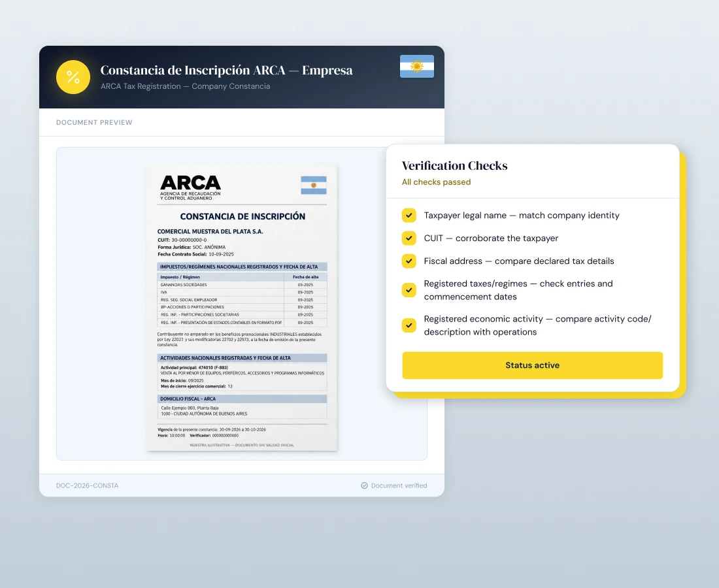Click the REG. SEG. SOCIAL EMPLEADOR row

[x=242, y=300]
